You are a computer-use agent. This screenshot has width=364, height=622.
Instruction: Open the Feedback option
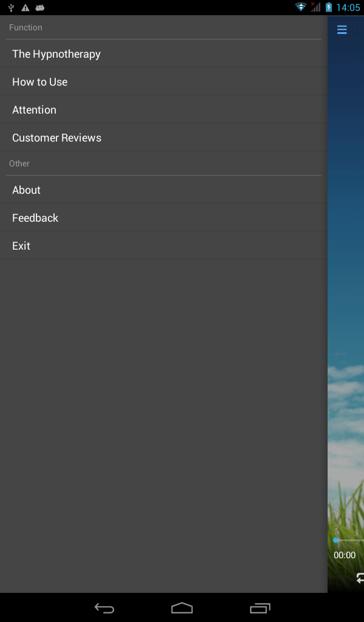tap(164, 217)
